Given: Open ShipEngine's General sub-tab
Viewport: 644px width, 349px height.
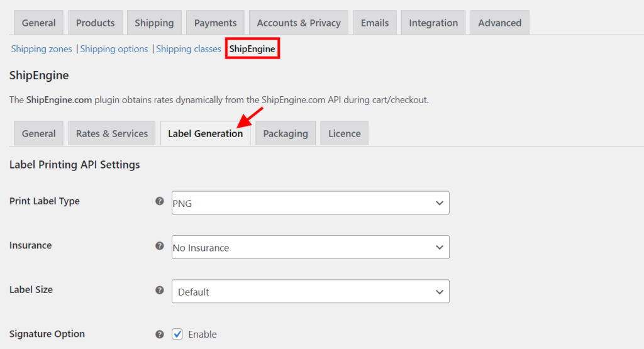Looking at the screenshot, I should [x=38, y=133].
